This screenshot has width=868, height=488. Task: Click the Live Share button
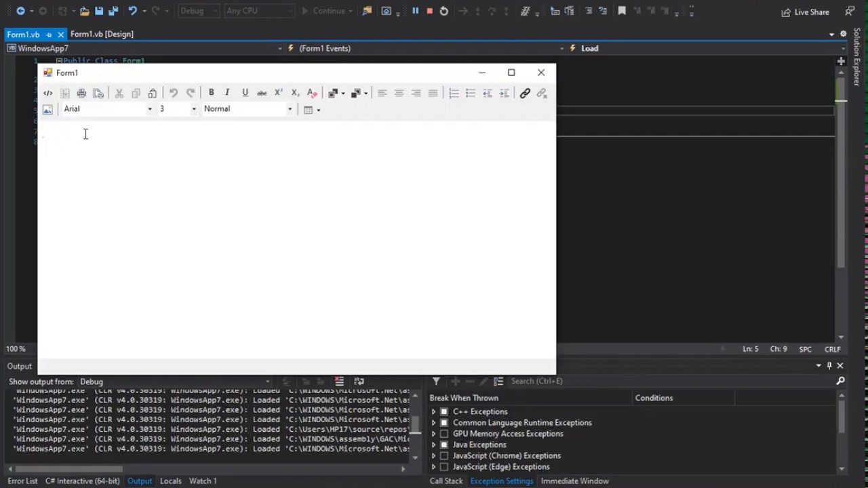[x=805, y=12]
